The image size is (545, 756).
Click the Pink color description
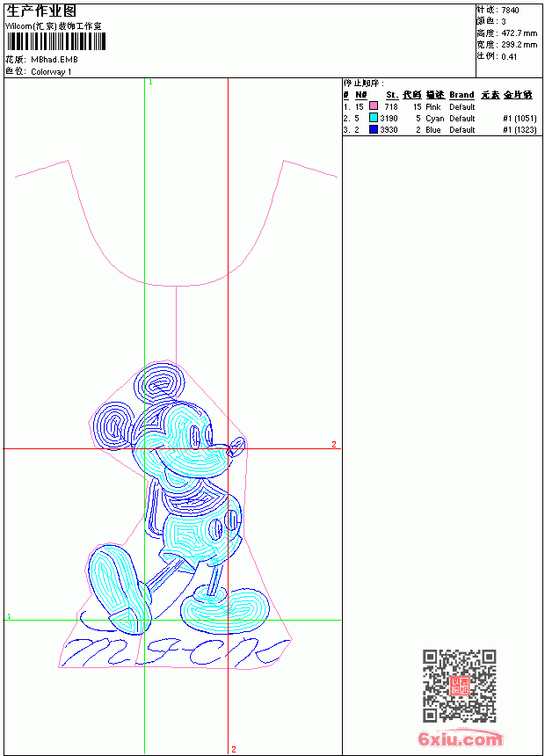pos(433,106)
